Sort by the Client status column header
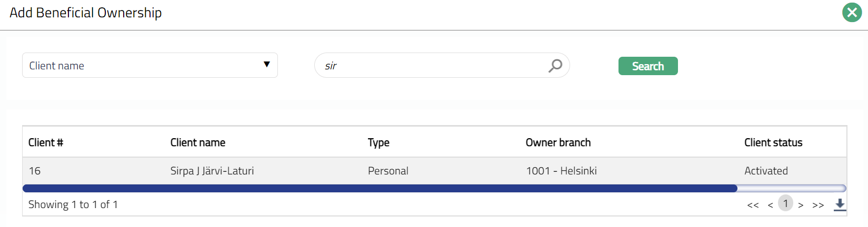The width and height of the screenshot is (868, 227). coord(773,142)
